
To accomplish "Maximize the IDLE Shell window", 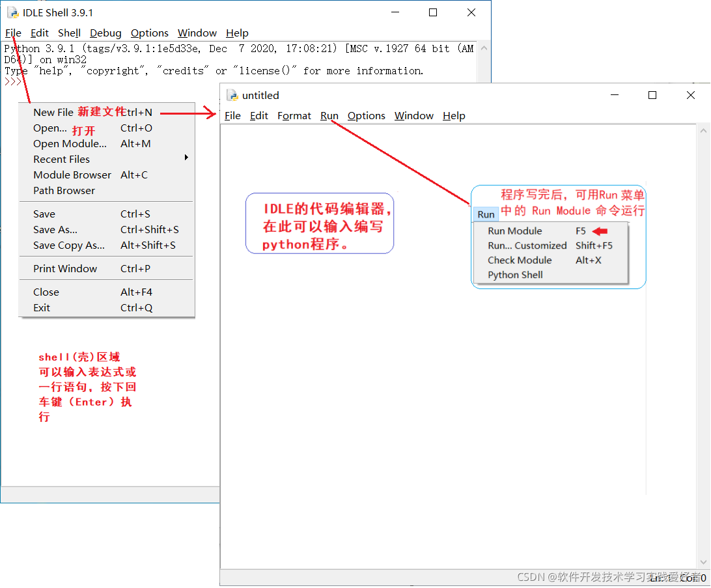I will 433,12.
